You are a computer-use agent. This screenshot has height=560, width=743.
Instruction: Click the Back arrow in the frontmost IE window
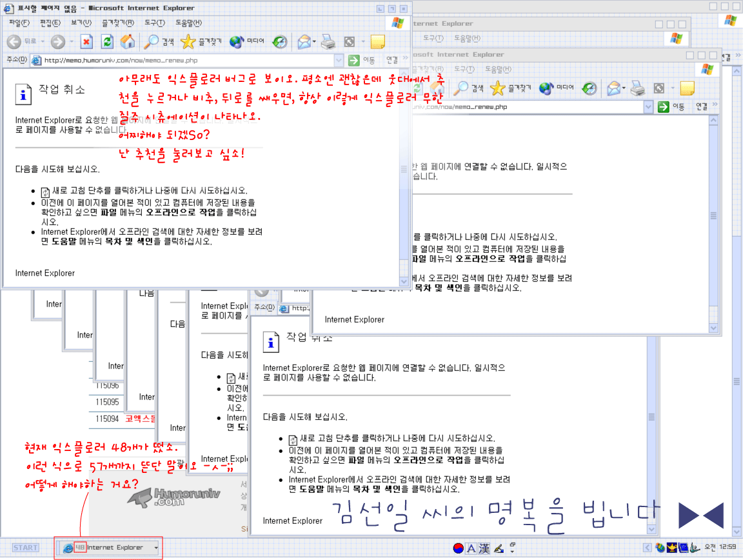[x=14, y=42]
